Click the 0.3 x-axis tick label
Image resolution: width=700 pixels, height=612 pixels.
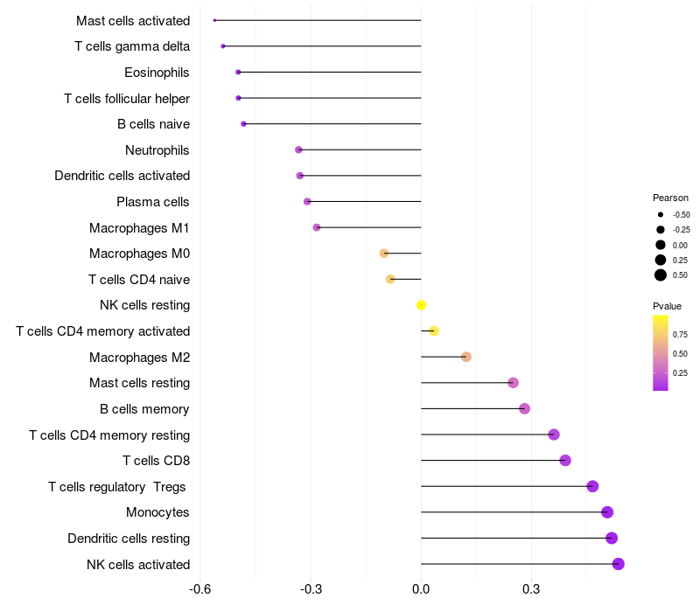tap(531, 589)
